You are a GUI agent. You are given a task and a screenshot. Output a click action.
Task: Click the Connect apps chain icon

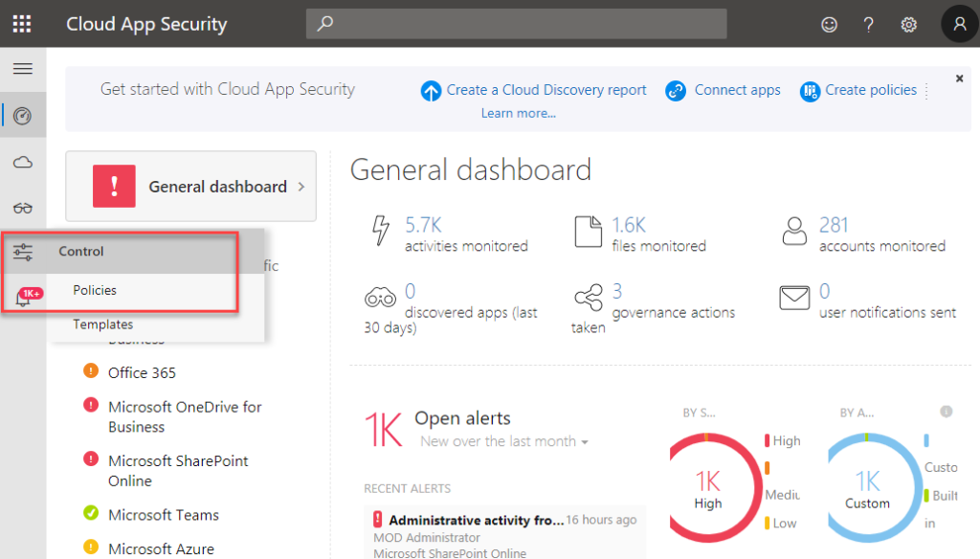(676, 91)
